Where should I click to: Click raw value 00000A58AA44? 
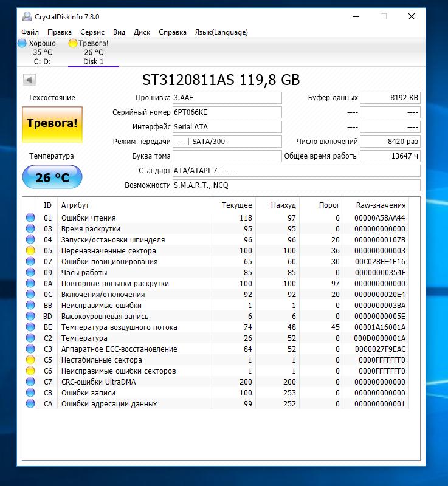pyautogui.click(x=380, y=218)
